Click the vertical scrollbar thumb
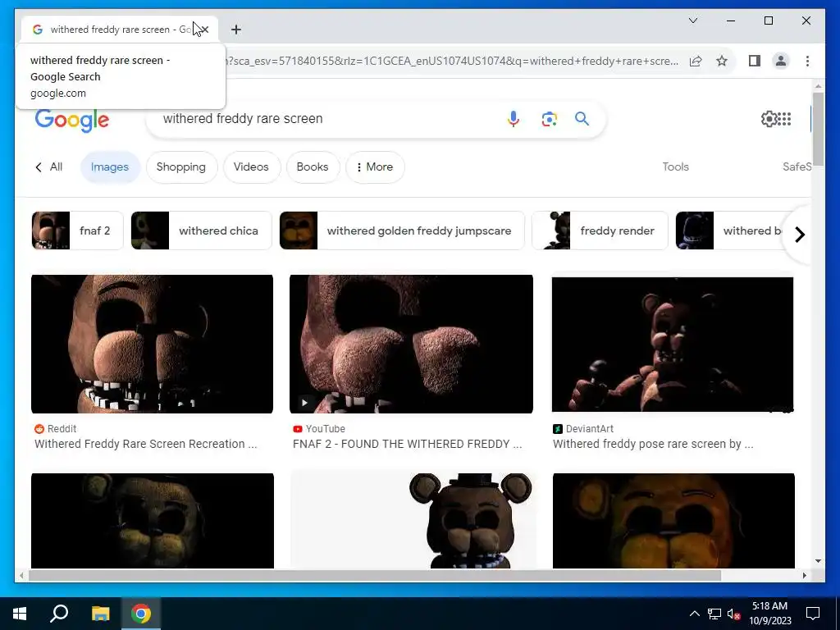Viewport: 840px width, 630px height. click(818, 129)
